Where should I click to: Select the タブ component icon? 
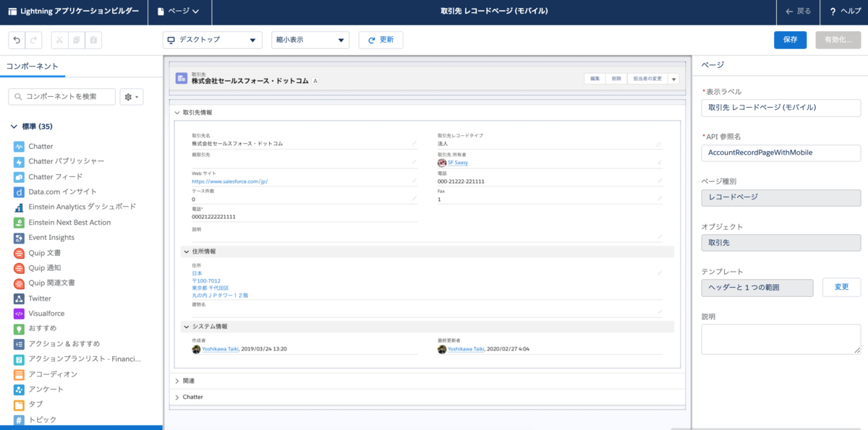pyautogui.click(x=20, y=404)
